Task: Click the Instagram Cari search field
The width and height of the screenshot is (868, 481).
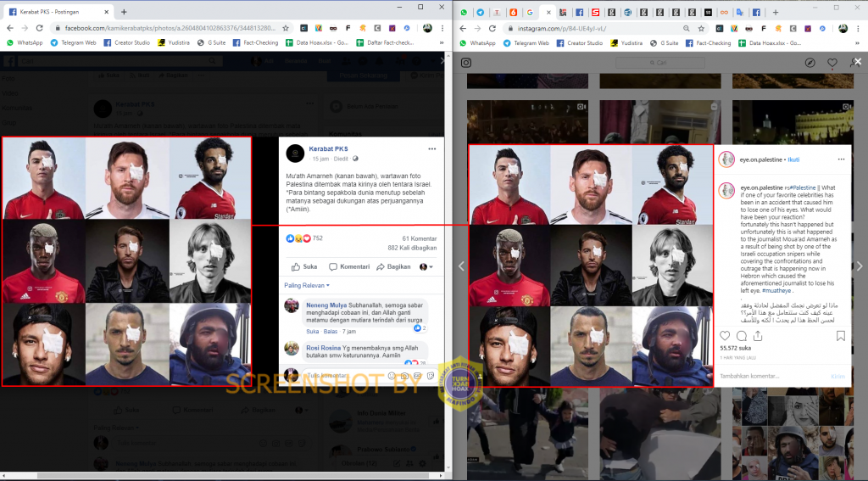Action: point(661,63)
